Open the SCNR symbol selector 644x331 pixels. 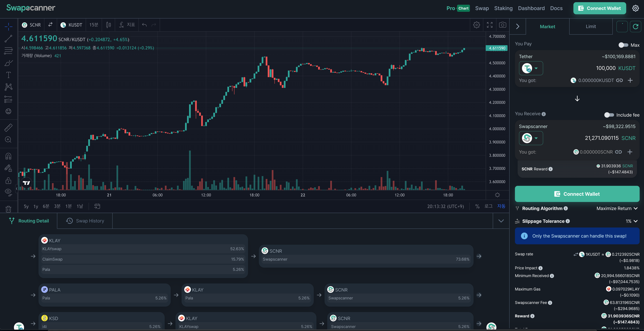tap(31, 25)
